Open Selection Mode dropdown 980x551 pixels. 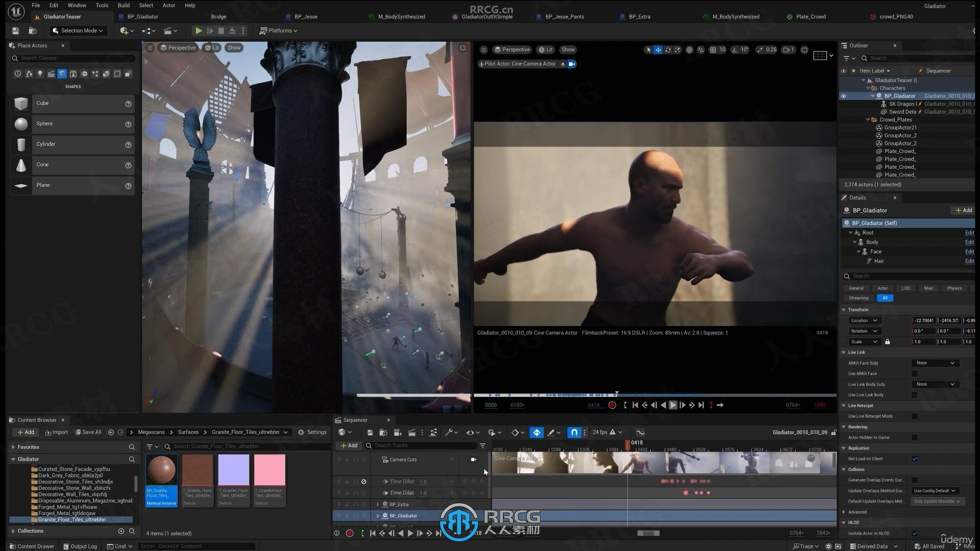coord(78,31)
